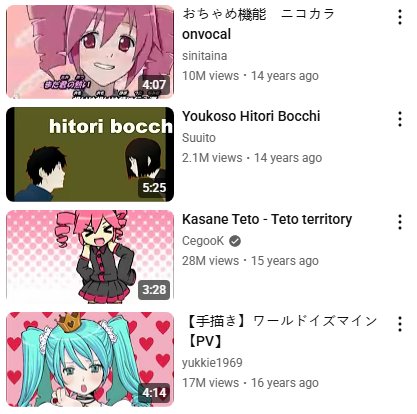The image size is (417, 414).
Task: Play the Kasane Teto 3:28 thumbnail
Action: point(90,257)
